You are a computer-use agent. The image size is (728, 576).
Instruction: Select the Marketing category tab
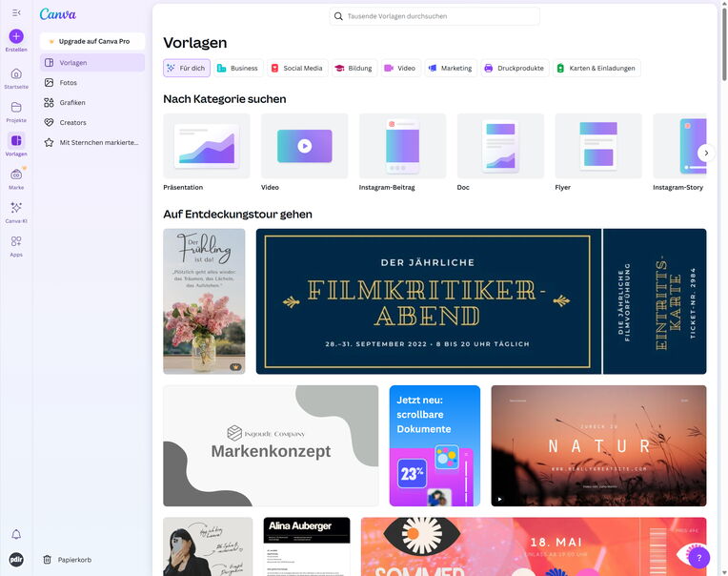[x=451, y=69]
